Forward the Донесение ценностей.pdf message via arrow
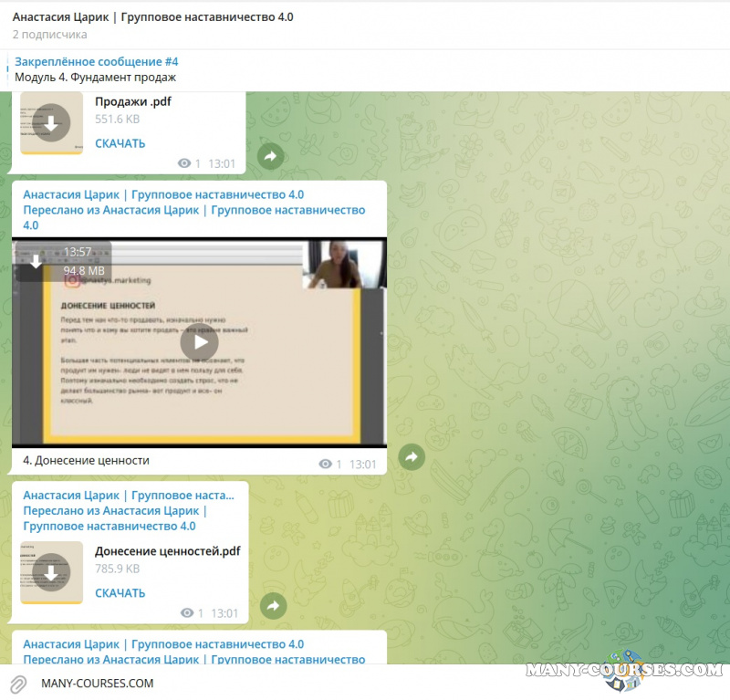Viewport: 730px width, 700px height. click(273, 606)
